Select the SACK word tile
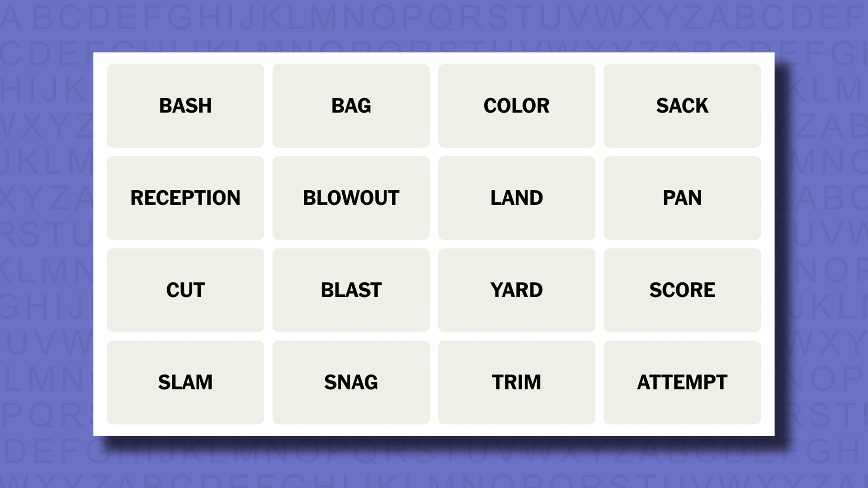This screenshot has height=488, width=868. (x=682, y=105)
